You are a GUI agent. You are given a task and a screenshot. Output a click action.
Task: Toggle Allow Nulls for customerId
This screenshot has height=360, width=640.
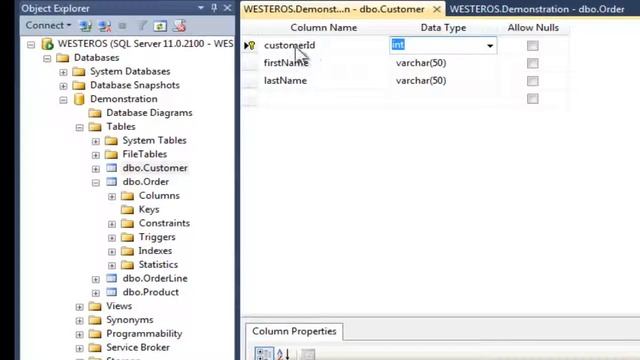click(532, 45)
